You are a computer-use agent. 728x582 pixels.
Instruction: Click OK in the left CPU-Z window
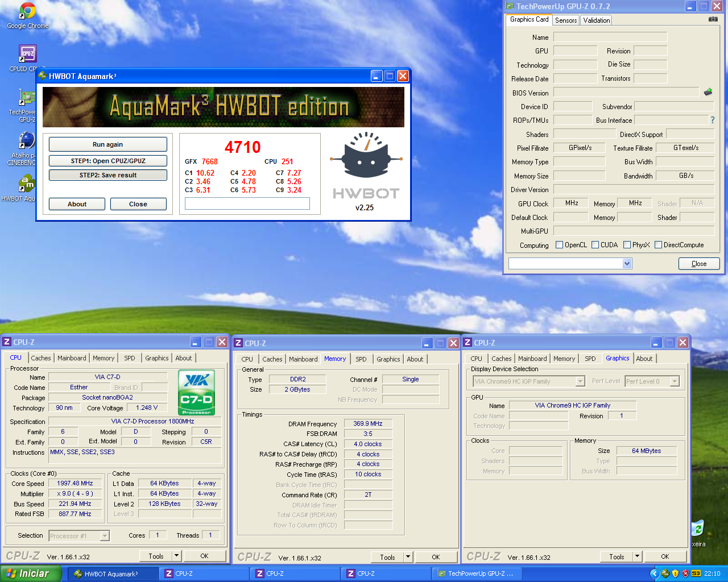click(x=204, y=556)
